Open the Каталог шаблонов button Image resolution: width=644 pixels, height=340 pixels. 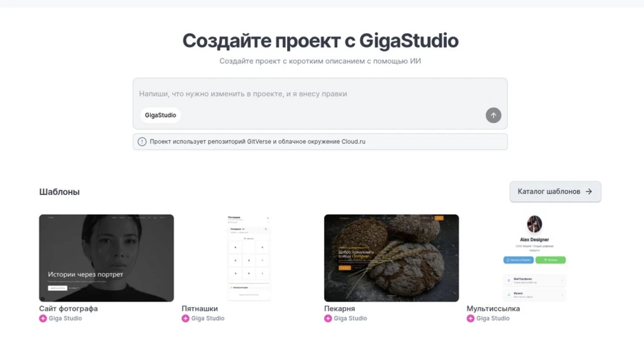click(555, 192)
